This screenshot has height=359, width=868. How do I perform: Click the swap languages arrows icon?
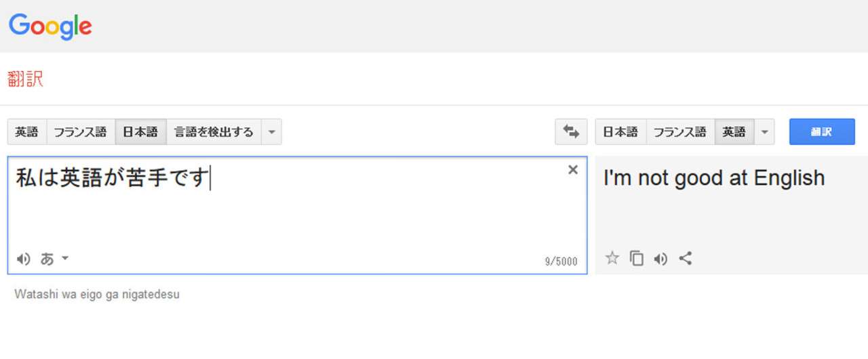point(571,132)
